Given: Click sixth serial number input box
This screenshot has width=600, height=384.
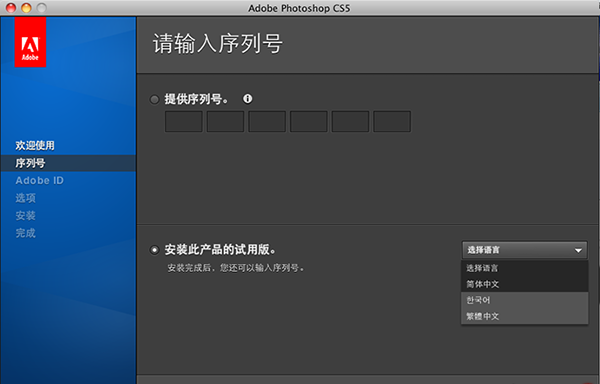Looking at the screenshot, I should pos(392,122).
